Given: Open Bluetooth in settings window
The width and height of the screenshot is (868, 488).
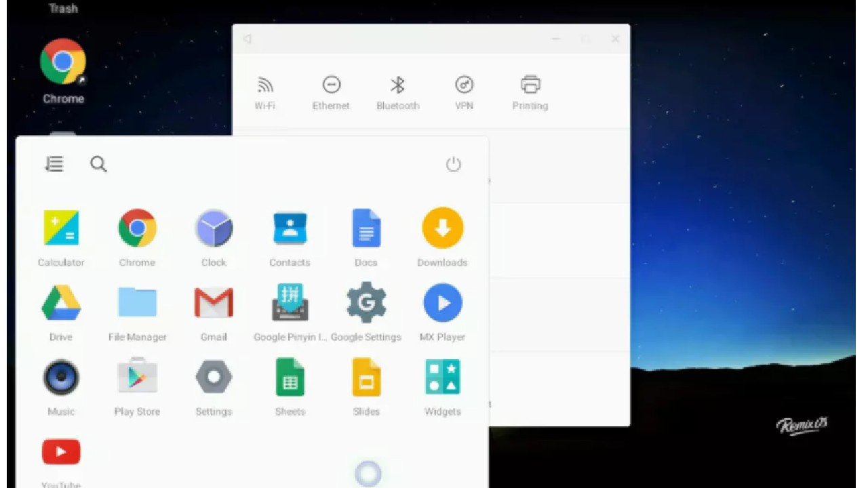Looking at the screenshot, I should (x=397, y=93).
